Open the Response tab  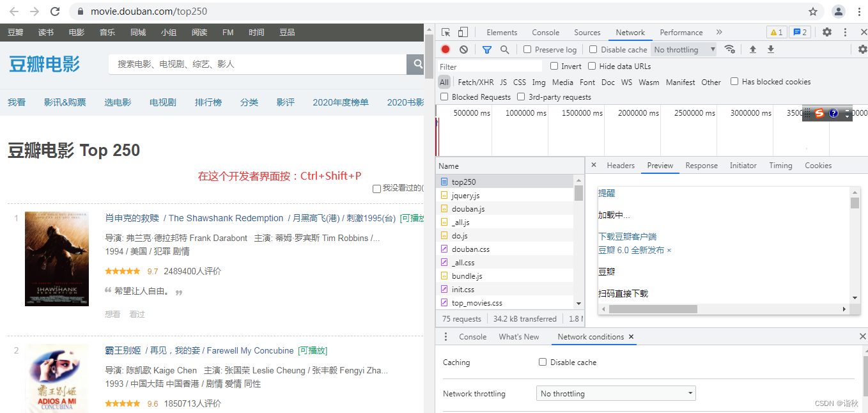(x=701, y=165)
